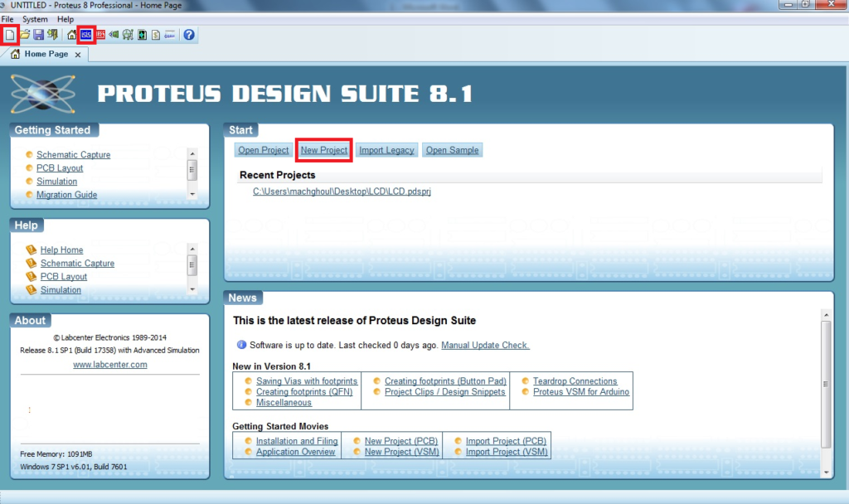Open the 3D Visualizer toolbar icon
This screenshot has height=504, width=849.
point(114,35)
